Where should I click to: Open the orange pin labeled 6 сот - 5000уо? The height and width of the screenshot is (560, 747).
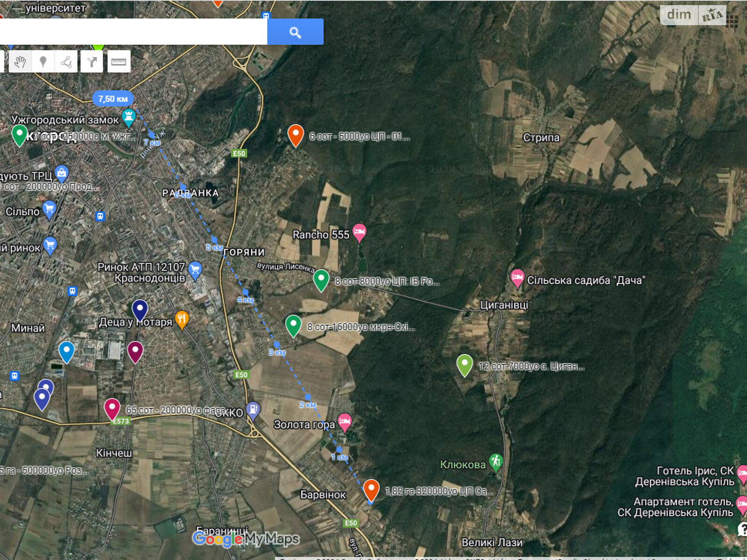(296, 135)
